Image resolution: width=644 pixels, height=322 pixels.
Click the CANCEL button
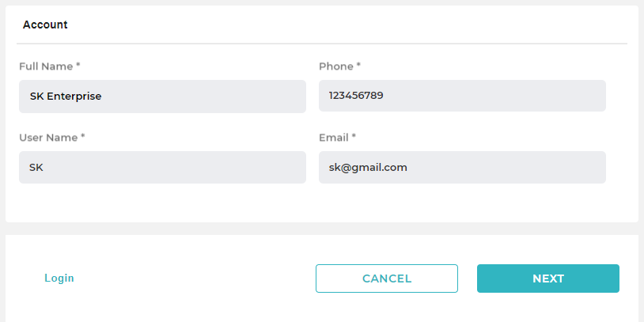point(386,278)
